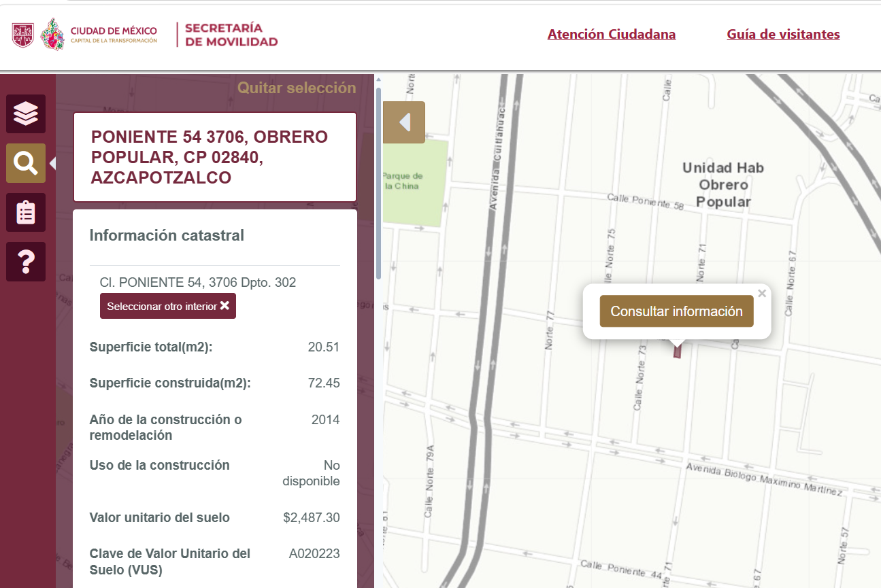Image resolution: width=881 pixels, height=588 pixels.
Task: Open the help question mark icon
Action: point(26,261)
